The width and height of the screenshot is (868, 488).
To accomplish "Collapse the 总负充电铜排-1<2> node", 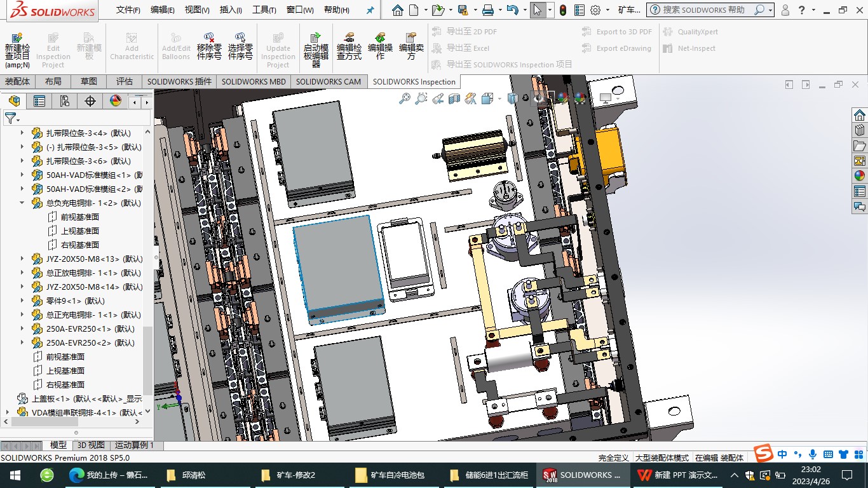I will point(21,203).
